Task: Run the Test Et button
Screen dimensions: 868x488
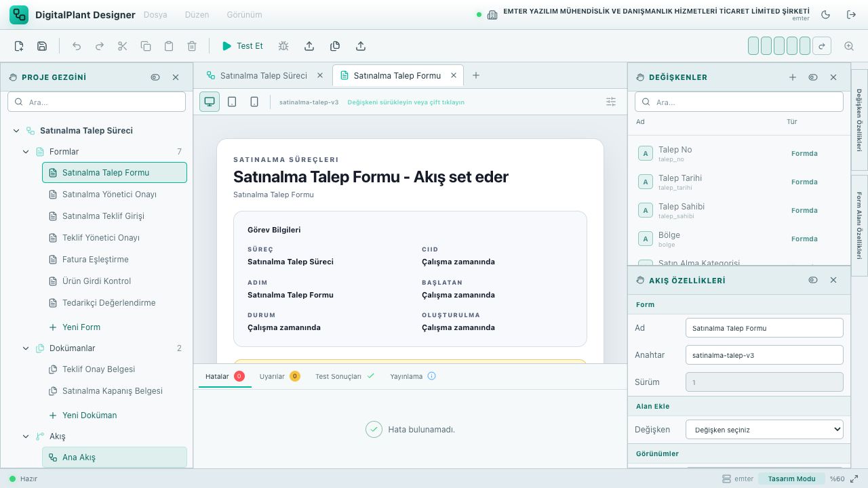Action: tap(243, 46)
